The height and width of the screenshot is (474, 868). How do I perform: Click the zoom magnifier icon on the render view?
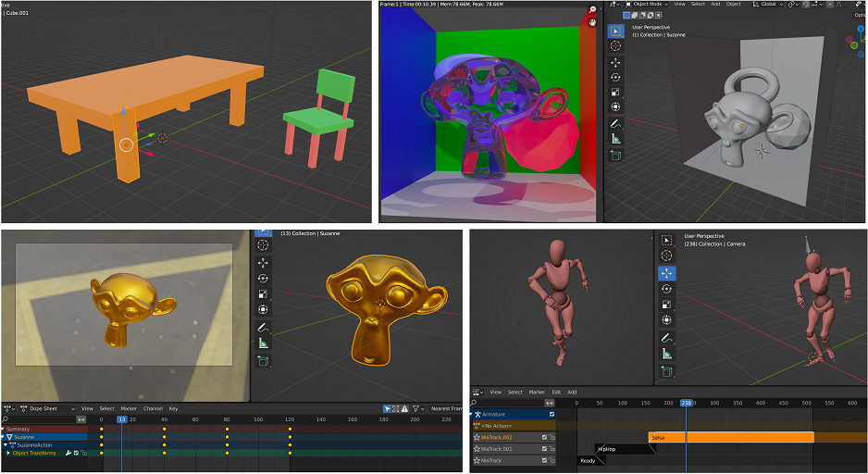pyautogui.click(x=592, y=9)
